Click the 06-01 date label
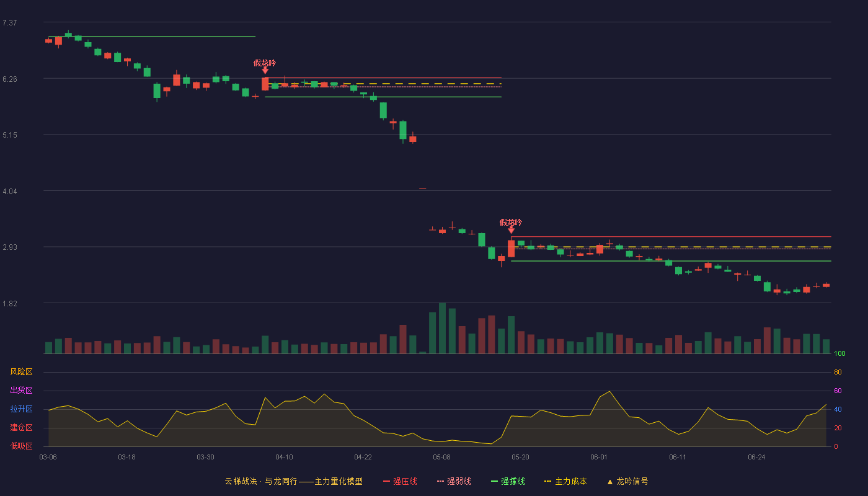This screenshot has width=868, height=496. (x=599, y=457)
